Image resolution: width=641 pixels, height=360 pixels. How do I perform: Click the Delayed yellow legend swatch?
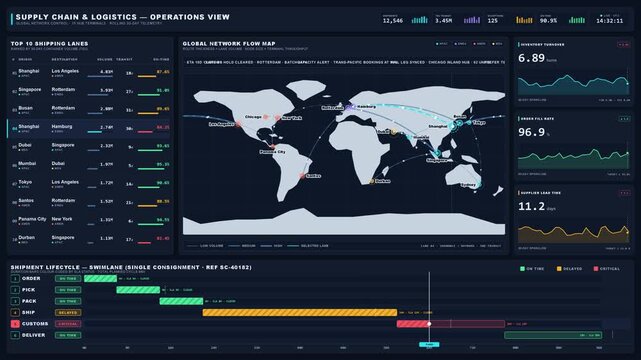coord(559,269)
